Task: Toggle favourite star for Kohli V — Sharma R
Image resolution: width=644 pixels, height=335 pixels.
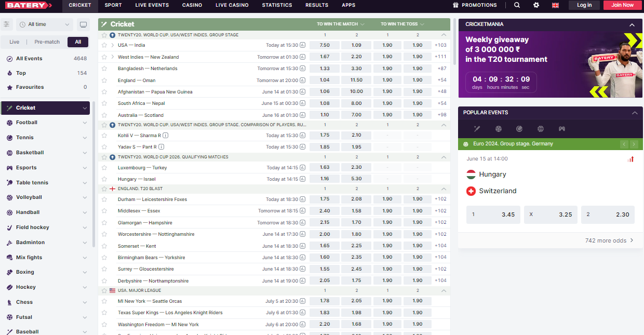Action: (104, 136)
